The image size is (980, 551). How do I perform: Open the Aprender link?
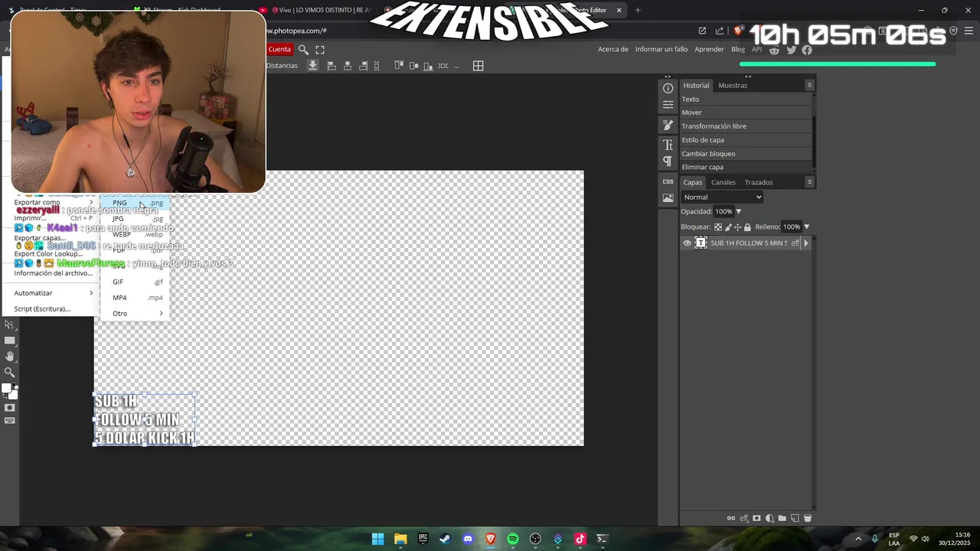tap(709, 49)
